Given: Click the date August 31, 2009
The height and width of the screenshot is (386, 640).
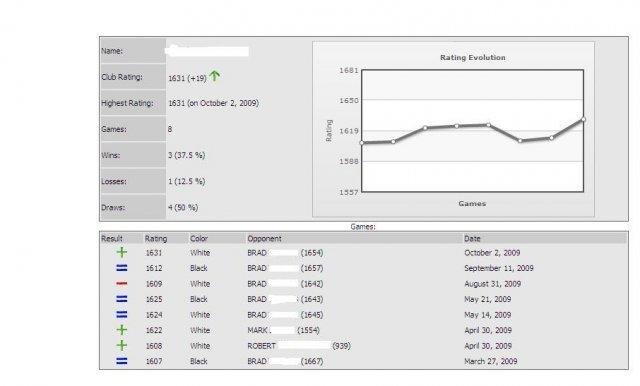Looking at the screenshot, I should pos(493,284).
